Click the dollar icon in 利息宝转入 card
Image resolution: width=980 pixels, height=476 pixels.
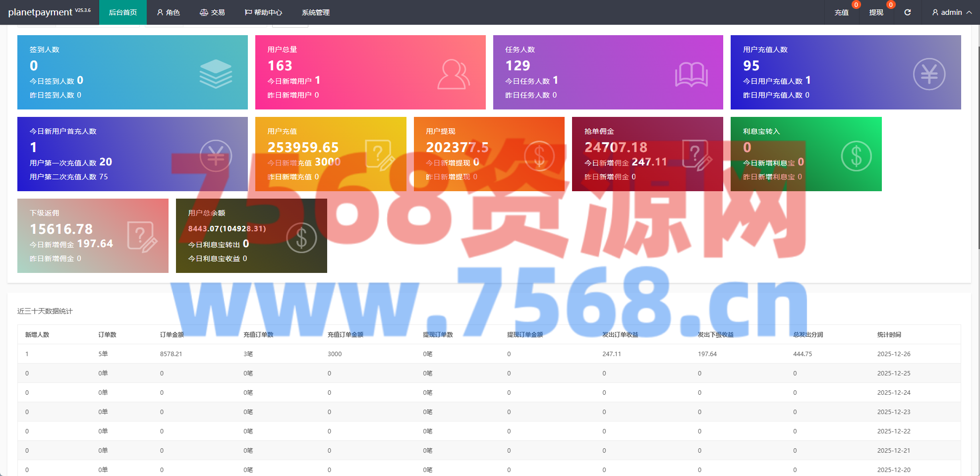tap(856, 156)
